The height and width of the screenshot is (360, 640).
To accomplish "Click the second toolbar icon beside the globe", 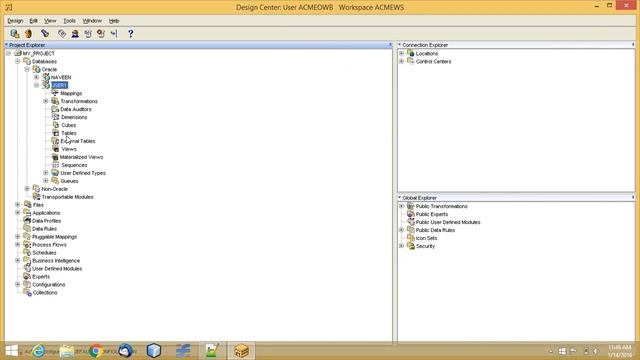I will pyautogui.click(x=28, y=33).
